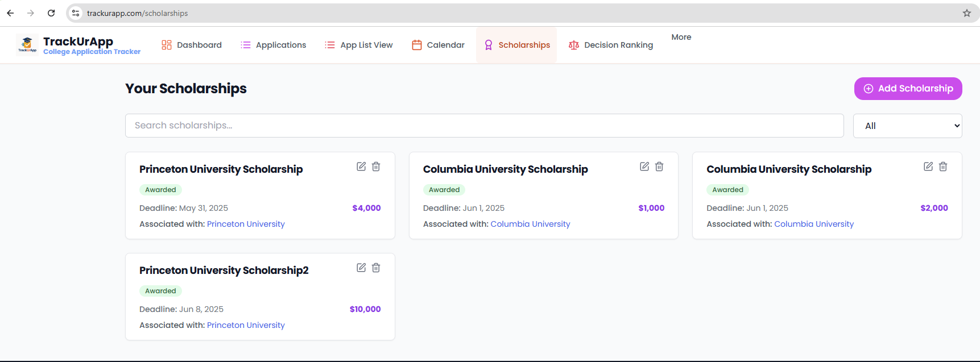Screen dimensions: 980x362
Task: Open Princeton University link in first card
Action: [246, 224]
